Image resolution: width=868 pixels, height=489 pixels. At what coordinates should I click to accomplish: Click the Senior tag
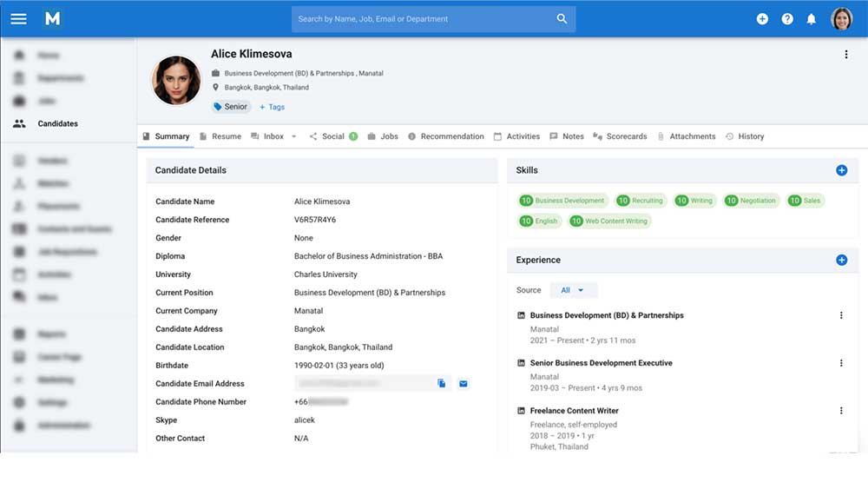point(231,106)
